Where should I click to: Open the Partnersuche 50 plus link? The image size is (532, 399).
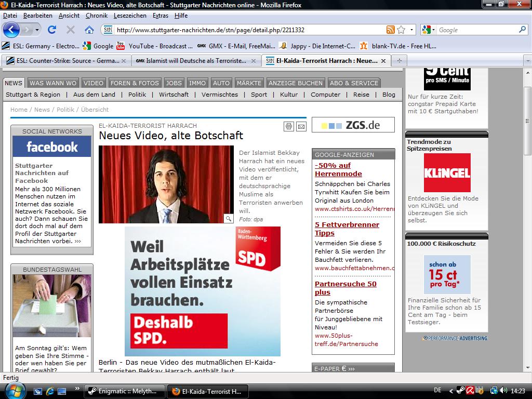click(345, 288)
